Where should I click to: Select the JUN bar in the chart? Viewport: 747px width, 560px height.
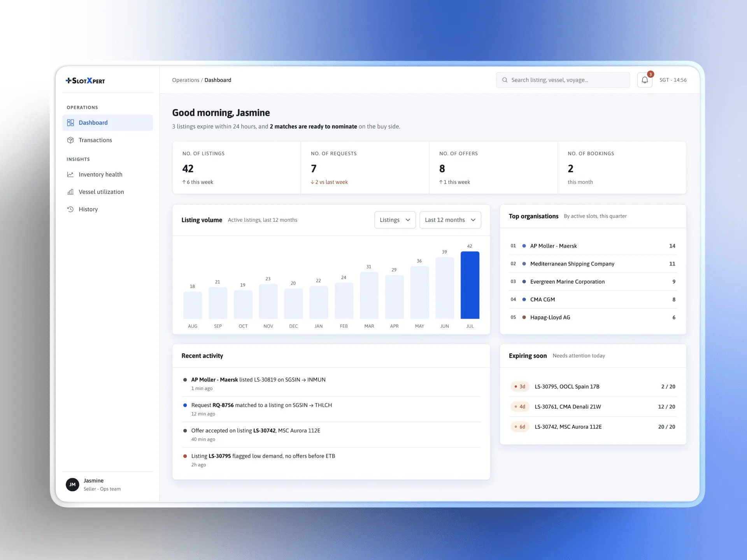coord(445,288)
